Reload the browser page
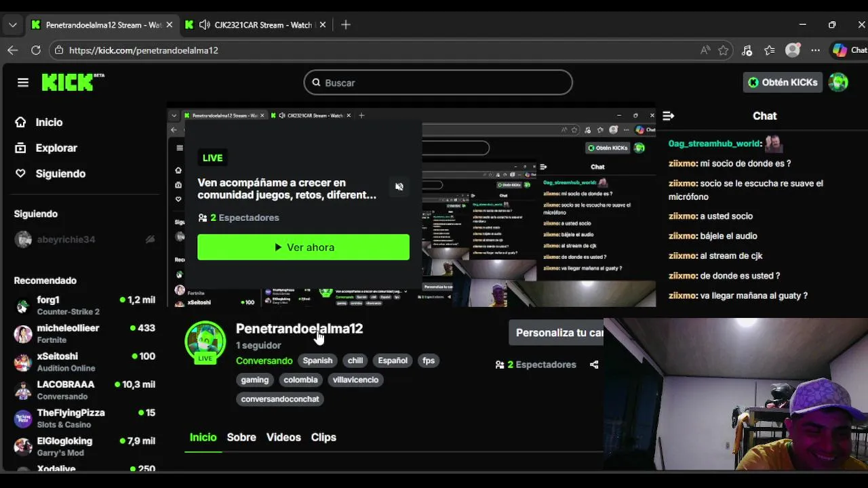Viewport: 868px width, 488px height. click(36, 50)
